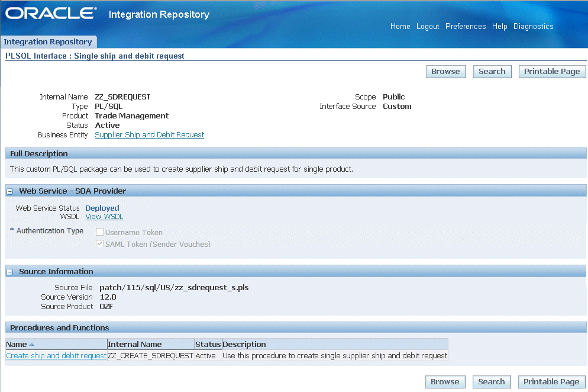588x392 pixels.
Task: Go to Home in the top menu
Action: click(400, 26)
